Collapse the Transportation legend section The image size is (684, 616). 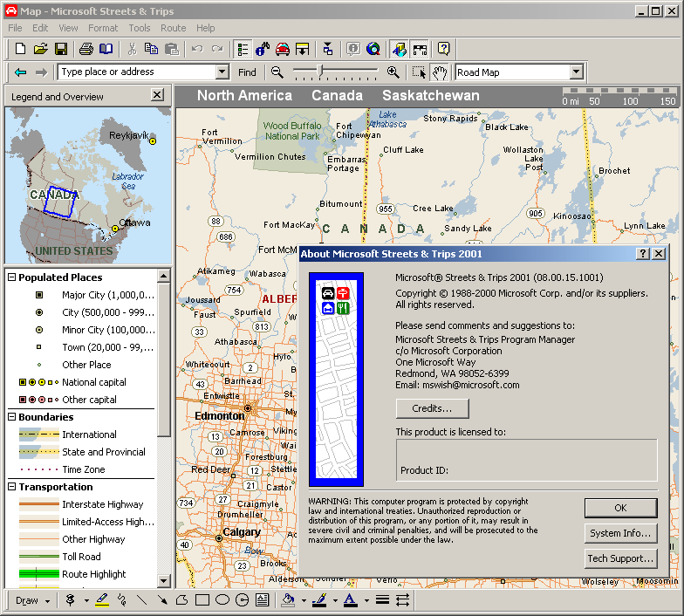(12, 487)
